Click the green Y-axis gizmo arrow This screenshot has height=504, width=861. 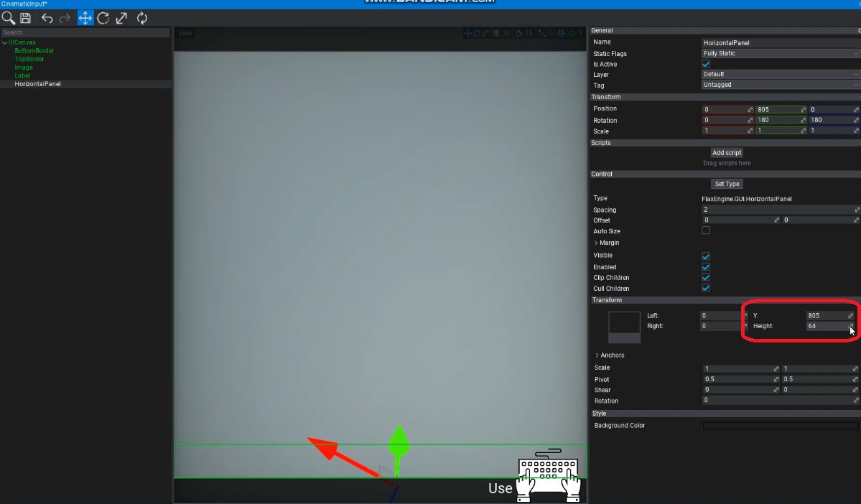(399, 441)
